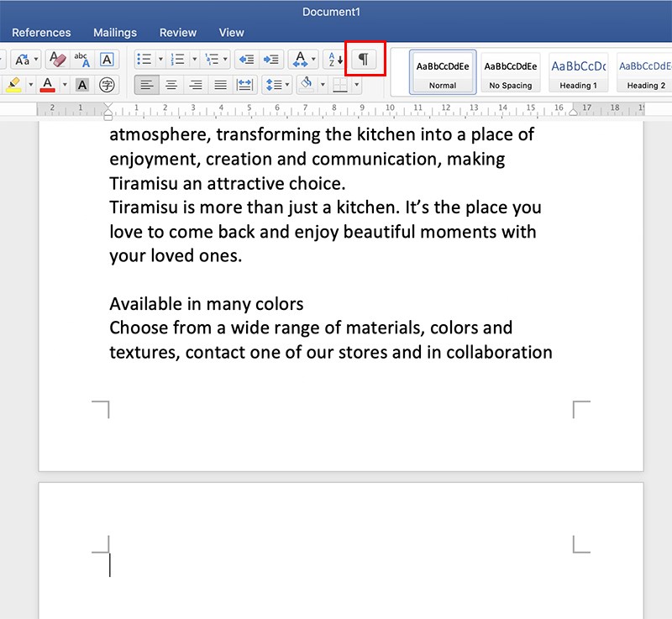Screen dimensions: 672x619
Task: Toggle align text right
Action: (196, 85)
